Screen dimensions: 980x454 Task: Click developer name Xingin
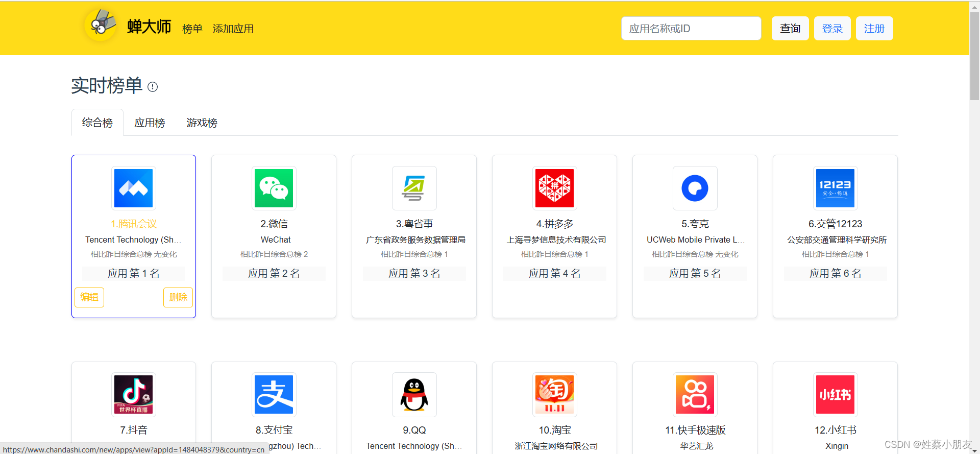(x=837, y=446)
